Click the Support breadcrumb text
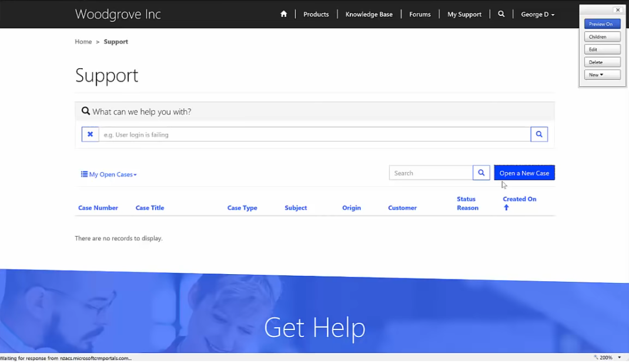 click(x=116, y=42)
